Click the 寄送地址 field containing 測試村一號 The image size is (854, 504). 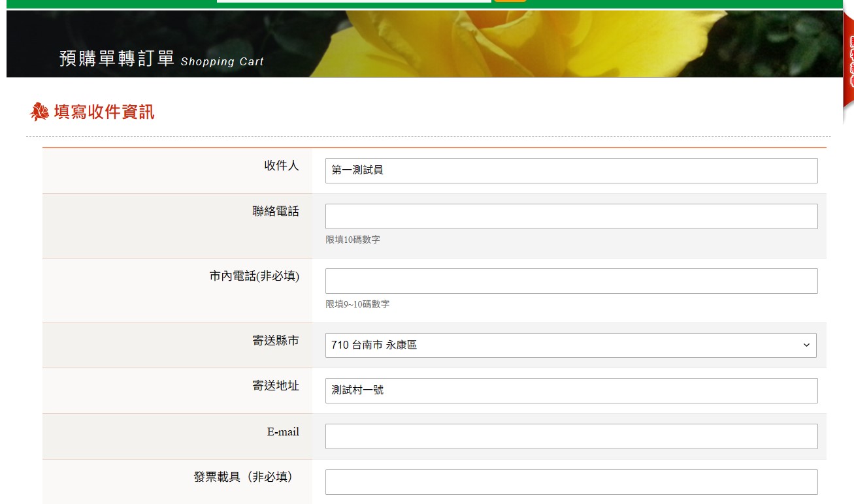(x=571, y=390)
